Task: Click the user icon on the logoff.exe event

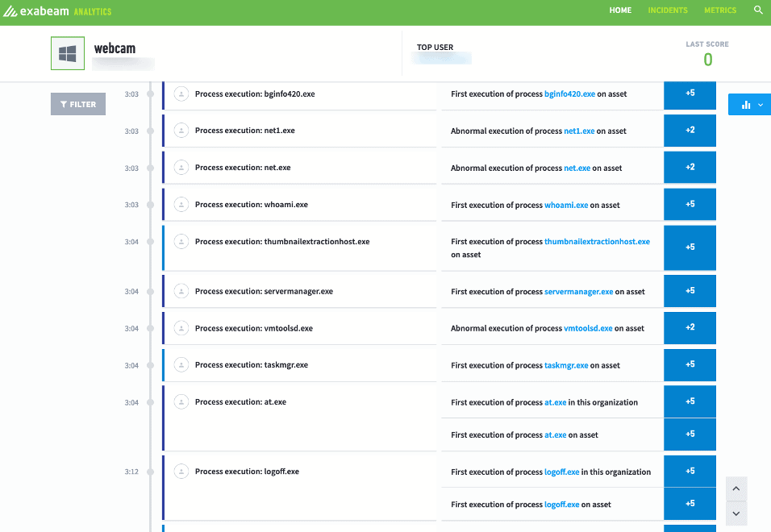Action: [x=181, y=471]
